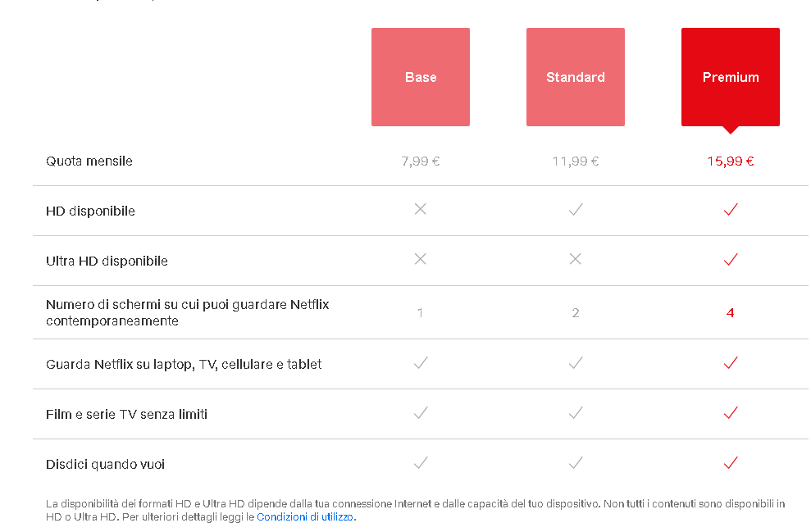Screen dimensions: 811x532
Task: Click the Quota mensile row label
Action: tap(89, 161)
